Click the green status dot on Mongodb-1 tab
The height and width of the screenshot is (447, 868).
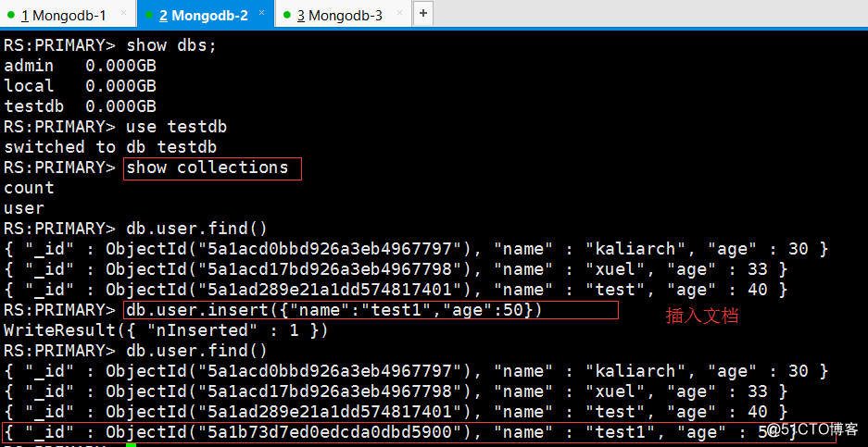pos(11,15)
